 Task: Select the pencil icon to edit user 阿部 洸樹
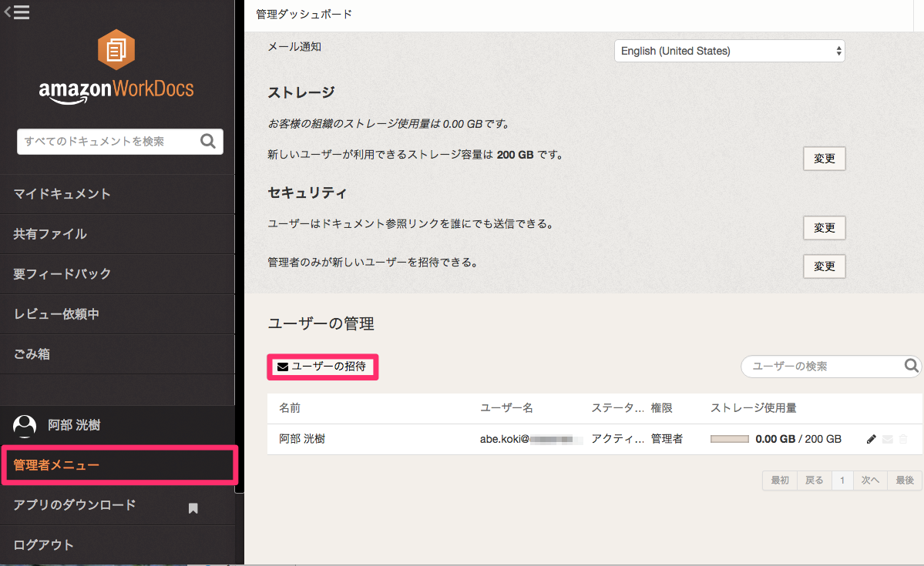(872, 439)
